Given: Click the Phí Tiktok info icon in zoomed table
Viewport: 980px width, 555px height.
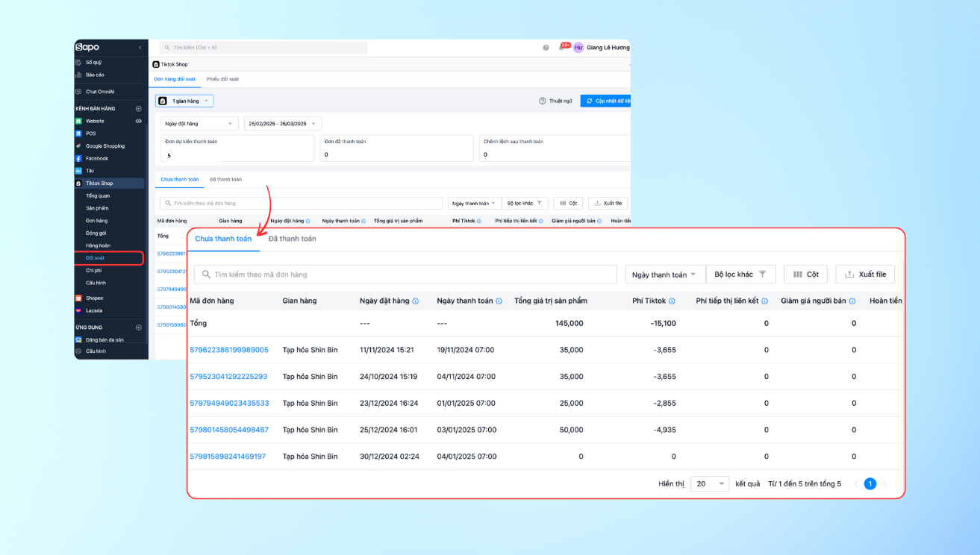Looking at the screenshot, I should pyautogui.click(x=672, y=301).
